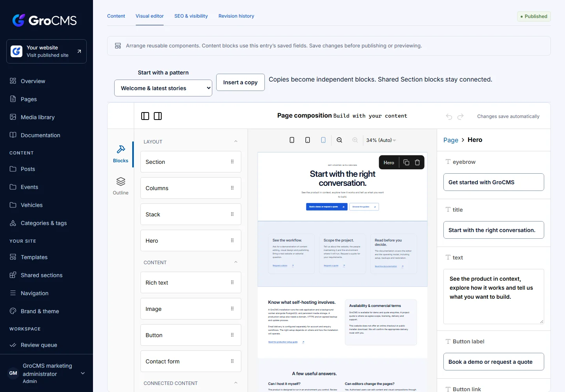Select the Image content block
The height and width of the screenshot is (392, 565).
pos(191,309)
